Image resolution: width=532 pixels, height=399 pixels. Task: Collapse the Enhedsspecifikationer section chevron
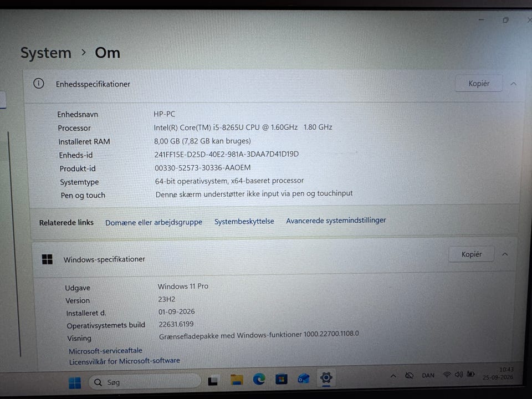click(513, 84)
